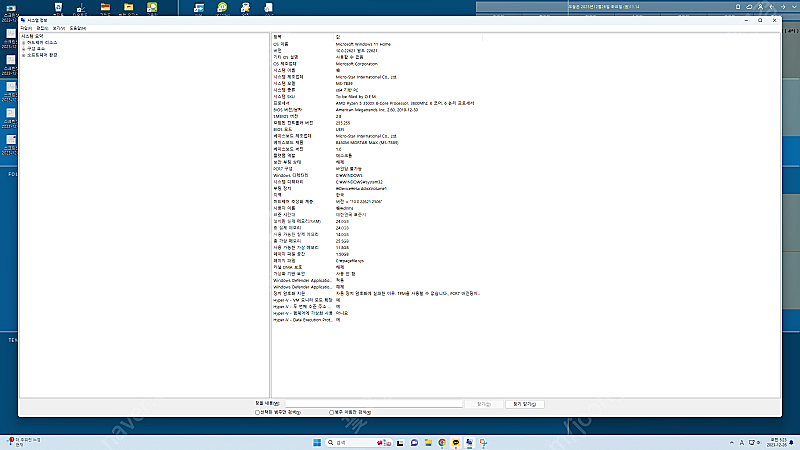Open the red-yellow folder desktop icon
This screenshot has height=450, width=800.
pos(105,8)
